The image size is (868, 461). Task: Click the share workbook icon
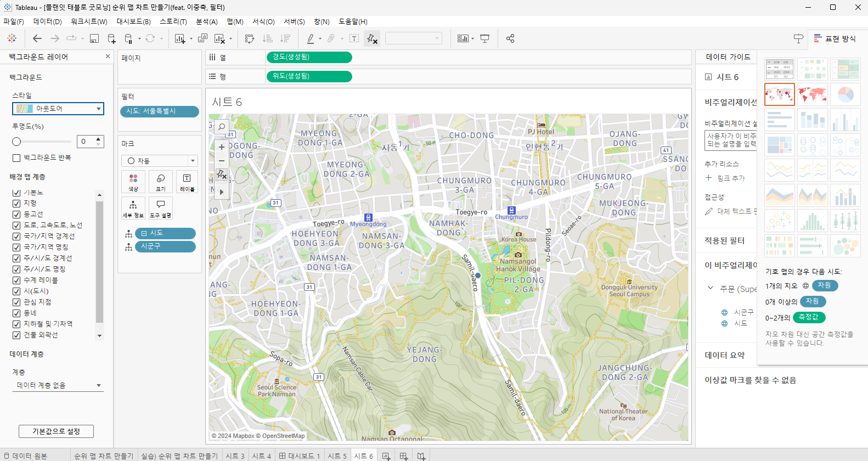click(x=510, y=38)
